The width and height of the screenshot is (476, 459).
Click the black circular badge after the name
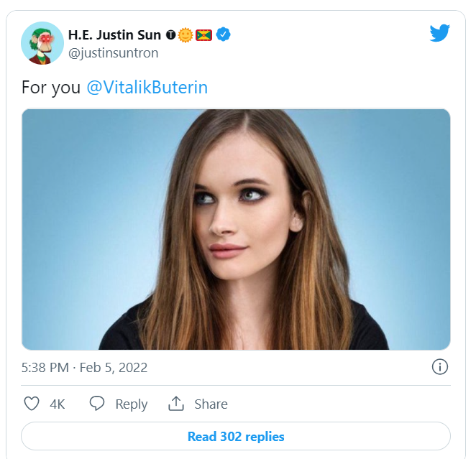click(170, 34)
